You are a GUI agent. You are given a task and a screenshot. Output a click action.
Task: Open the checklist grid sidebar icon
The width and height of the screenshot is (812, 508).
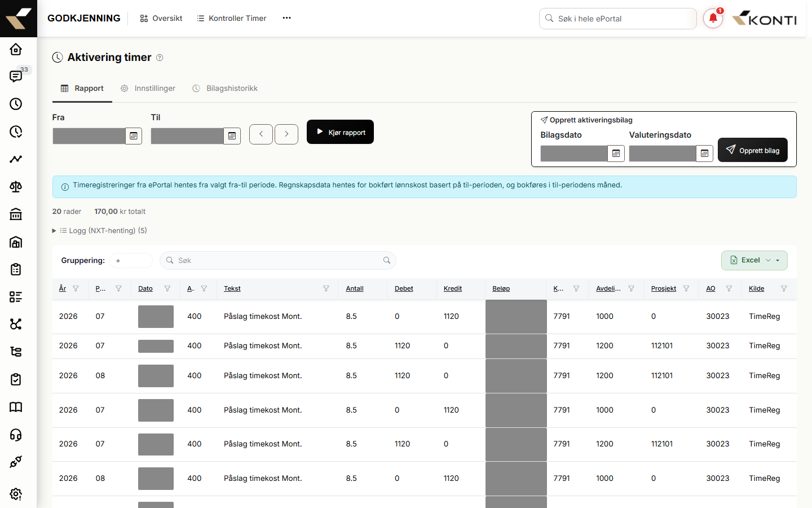(16, 297)
